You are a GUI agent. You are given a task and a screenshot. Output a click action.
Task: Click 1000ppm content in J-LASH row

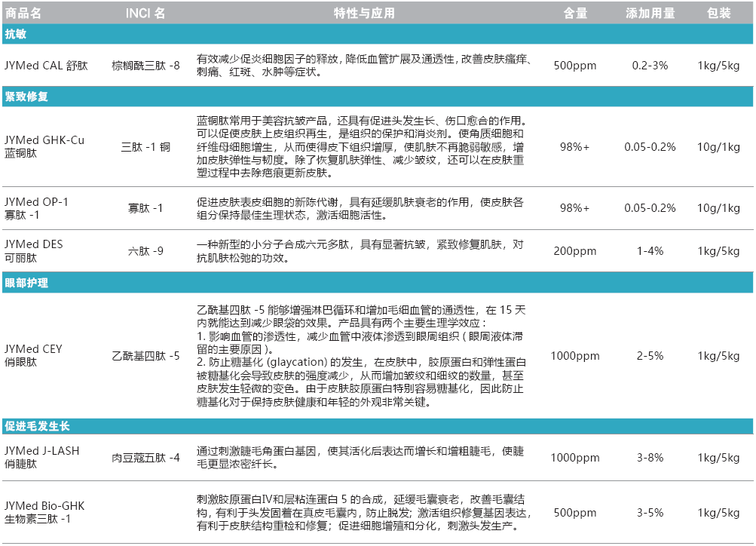tap(574, 458)
